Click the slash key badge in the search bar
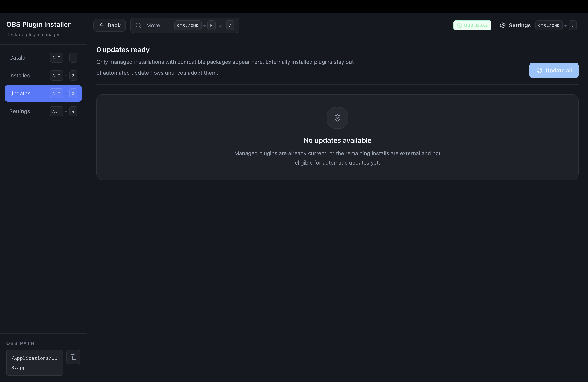The width and height of the screenshot is (588, 382). [230, 25]
